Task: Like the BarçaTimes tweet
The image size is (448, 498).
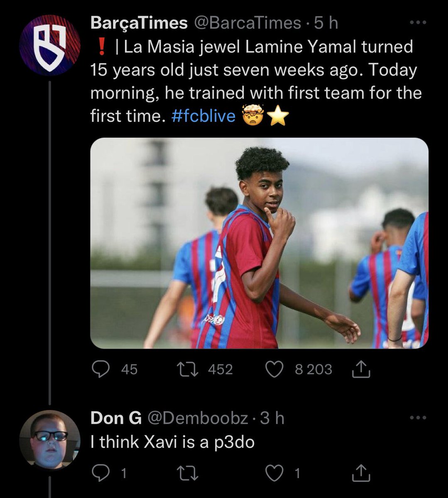Action: click(274, 369)
